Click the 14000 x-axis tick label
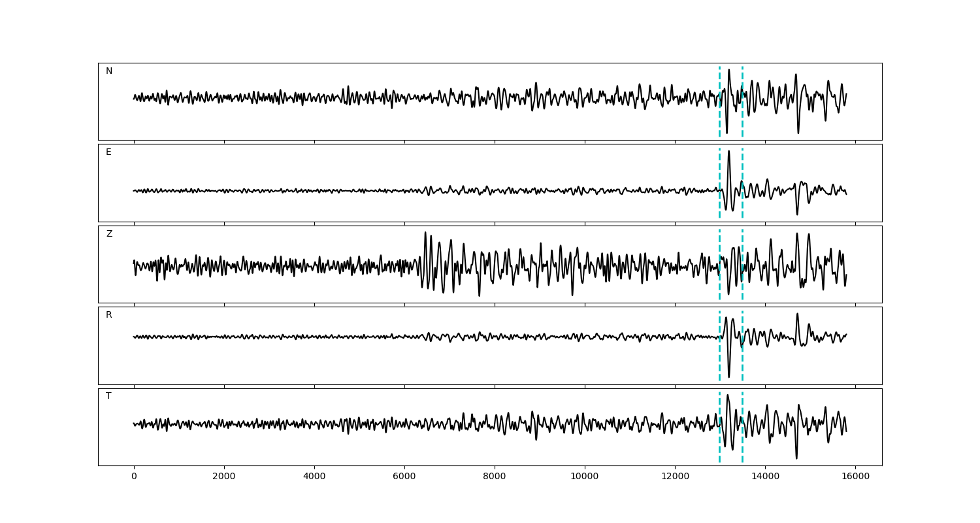 pos(765,477)
